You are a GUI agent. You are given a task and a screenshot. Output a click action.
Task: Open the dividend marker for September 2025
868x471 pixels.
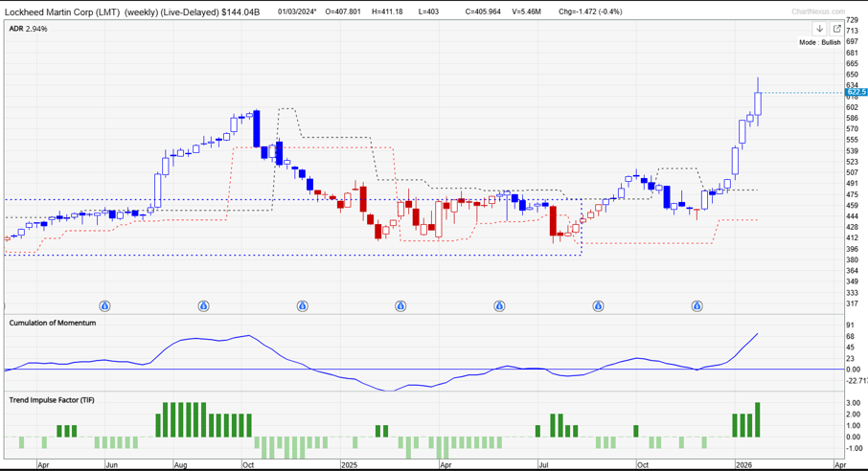[598, 305]
